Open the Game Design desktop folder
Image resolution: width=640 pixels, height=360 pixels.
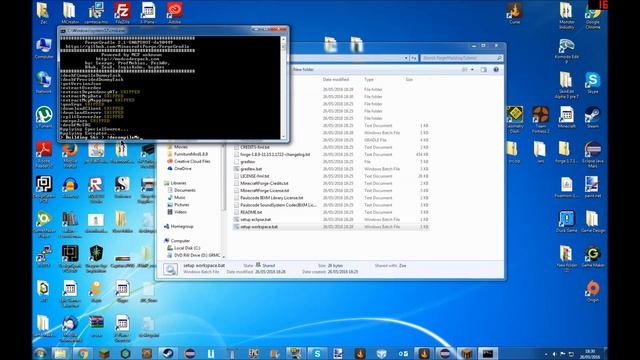point(593,222)
